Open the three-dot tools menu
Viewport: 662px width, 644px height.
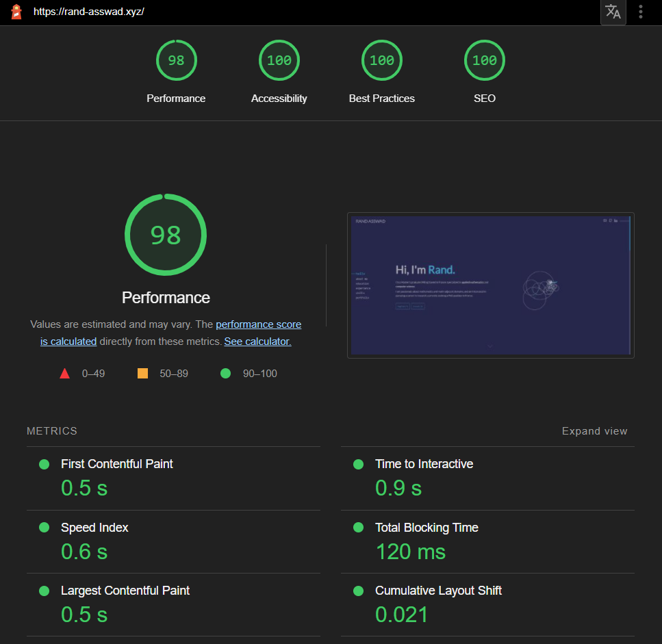(641, 12)
